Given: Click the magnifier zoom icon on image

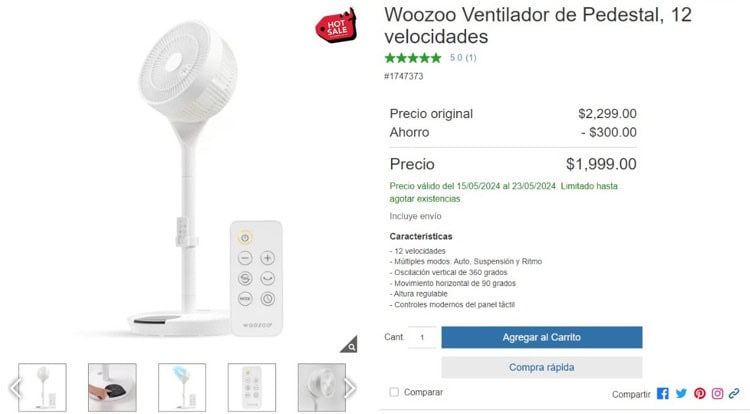Looking at the screenshot, I should pyautogui.click(x=350, y=345).
